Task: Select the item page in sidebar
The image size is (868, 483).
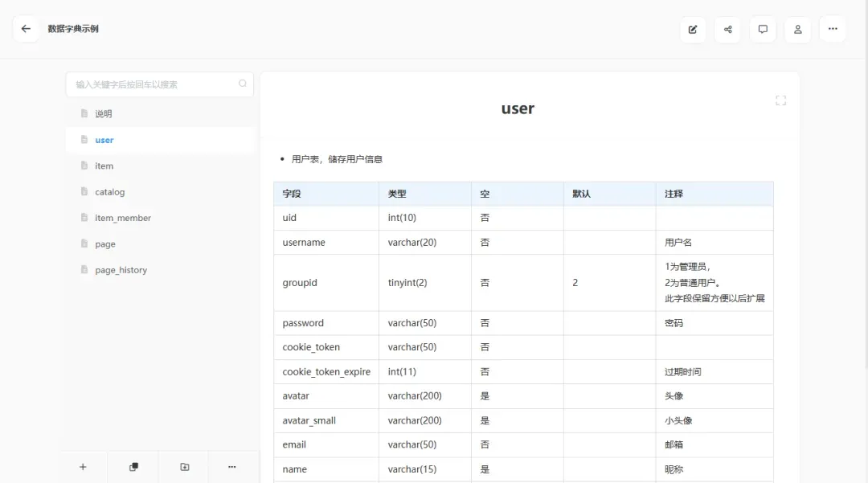Action: pos(104,166)
